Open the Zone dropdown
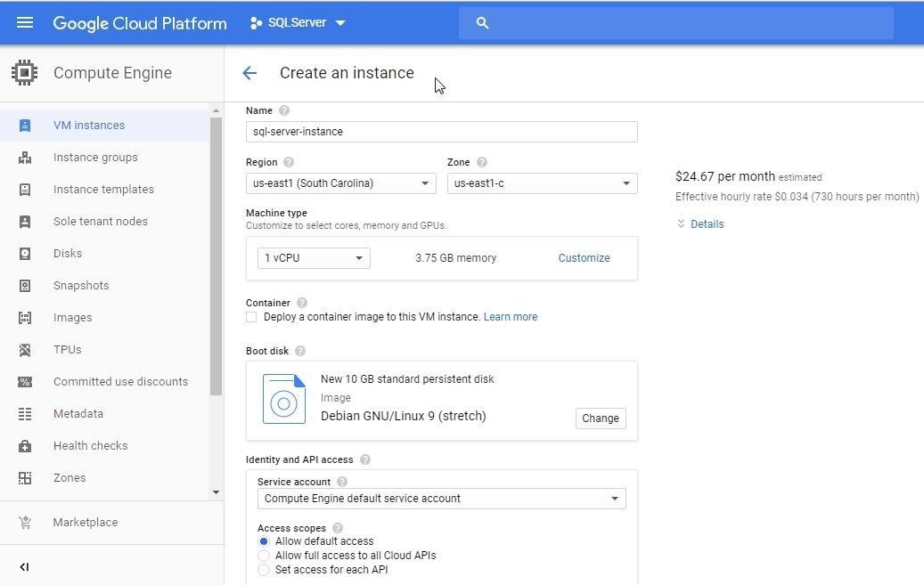 coord(542,183)
